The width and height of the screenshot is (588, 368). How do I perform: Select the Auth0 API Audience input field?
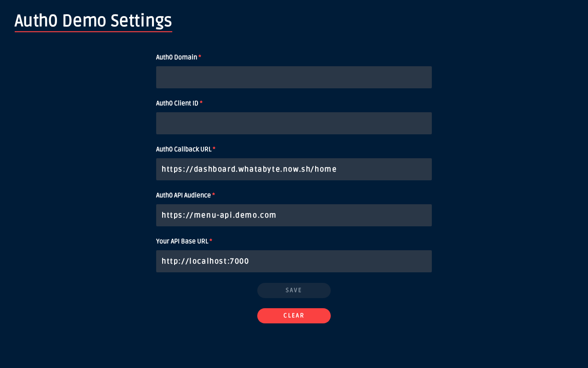pos(294,215)
